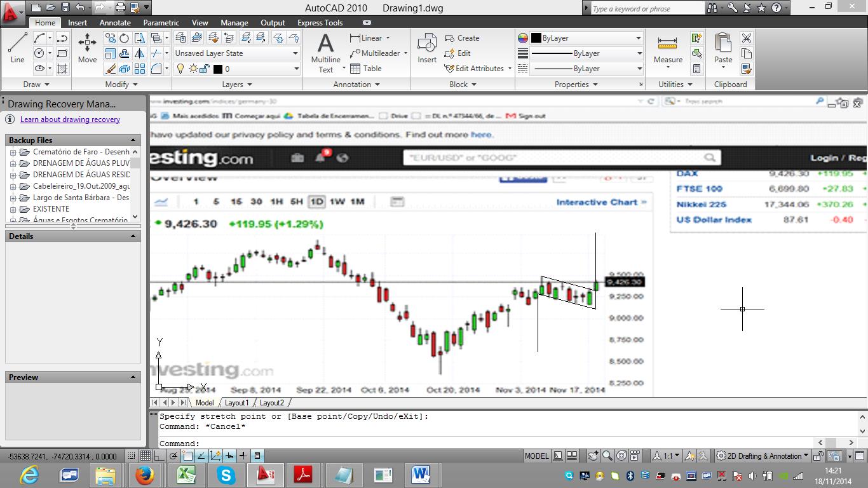Image resolution: width=868 pixels, height=488 pixels.
Task: Open the ByLayer object color swatch dropdown
Action: click(x=580, y=38)
